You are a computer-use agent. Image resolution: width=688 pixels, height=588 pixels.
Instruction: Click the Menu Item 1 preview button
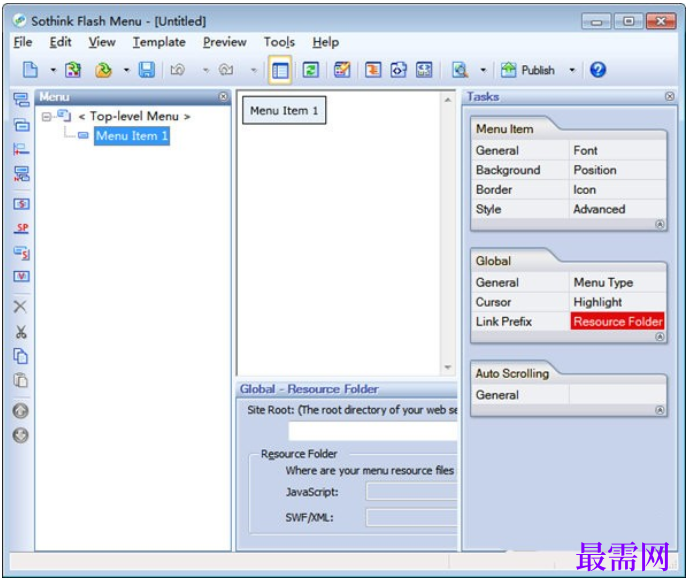pos(284,111)
